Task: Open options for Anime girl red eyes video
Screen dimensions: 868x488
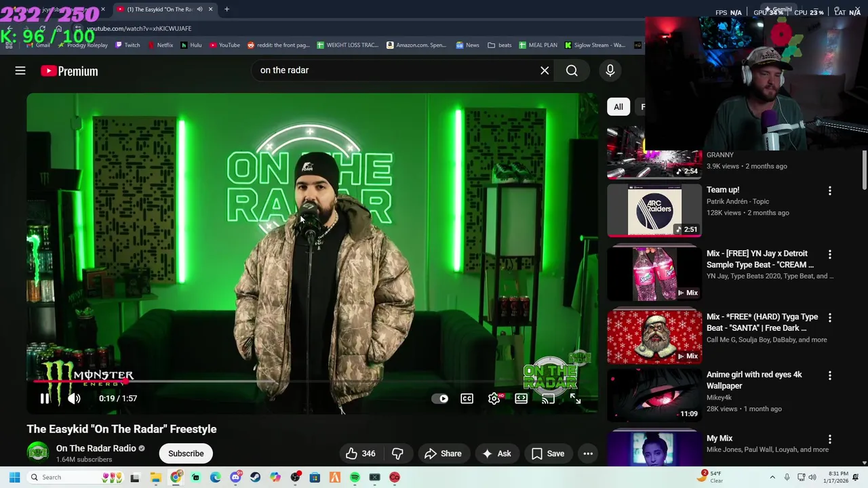Action: tap(829, 375)
